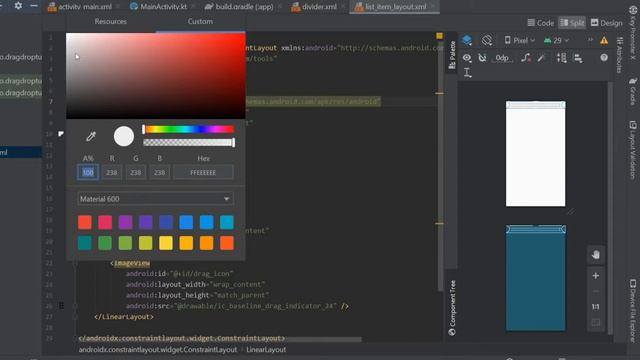Click the layout editor help question icon

coord(604,58)
